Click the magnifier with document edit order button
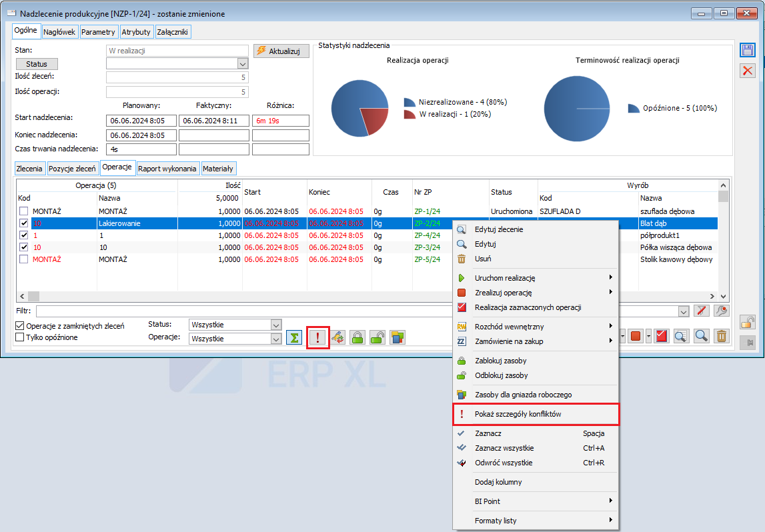The height and width of the screenshot is (532, 765). 681,336
